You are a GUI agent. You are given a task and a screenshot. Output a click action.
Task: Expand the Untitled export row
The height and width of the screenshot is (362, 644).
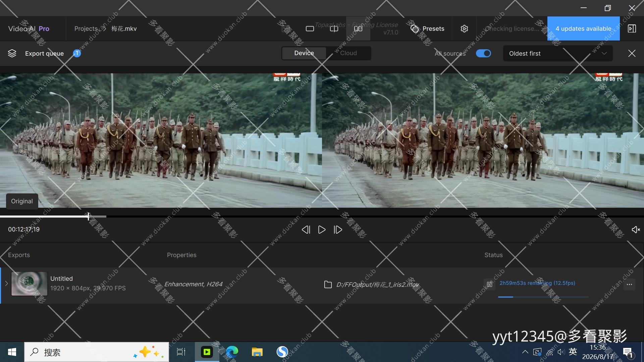pyautogui.click(x=6, y=284)
